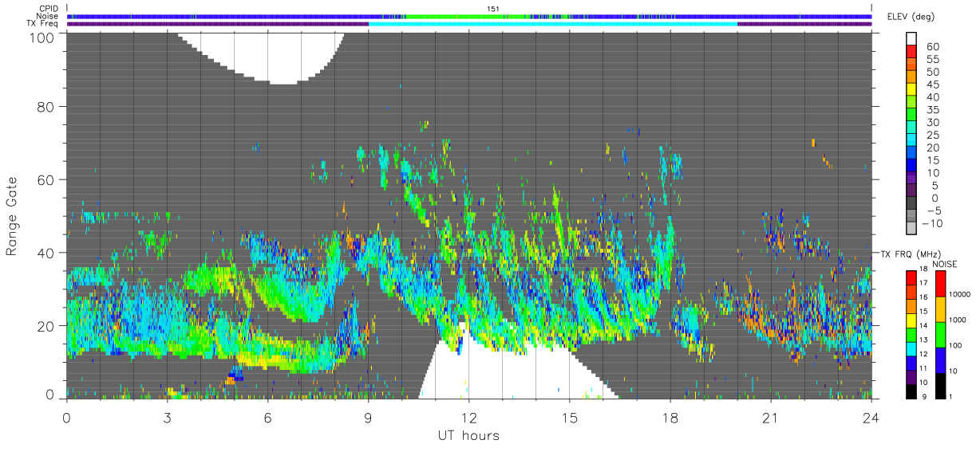This screenshot has width=980, height=452.
Task: Select the orange NOISE legend segment between 1000 and 10000
Action: pos(940,308)
